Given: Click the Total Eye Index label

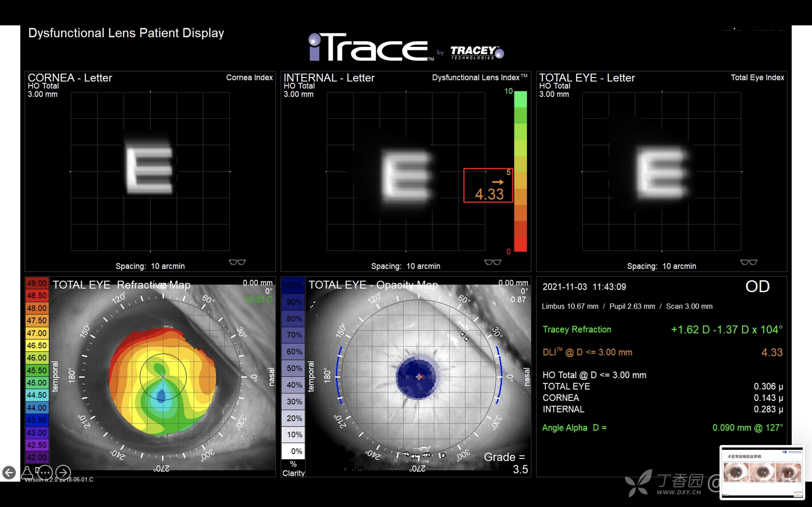Looking at the screenshot, I should click(757, 78).
